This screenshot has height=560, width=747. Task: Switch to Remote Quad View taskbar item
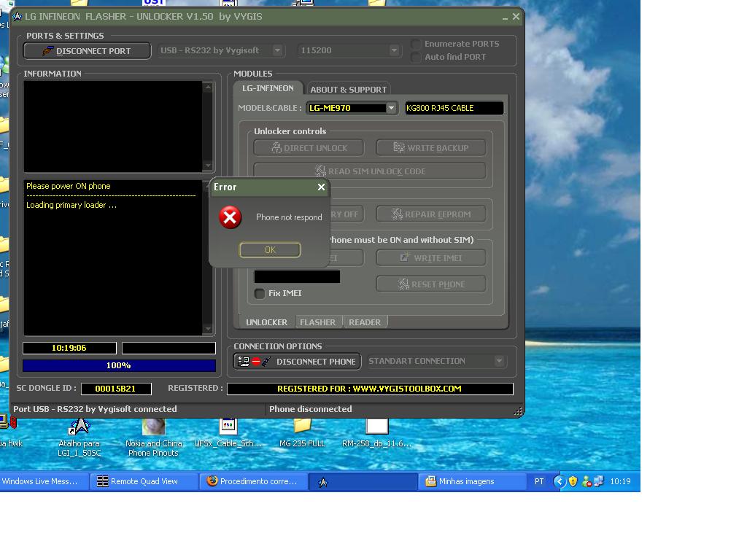[x=144, y=481]
